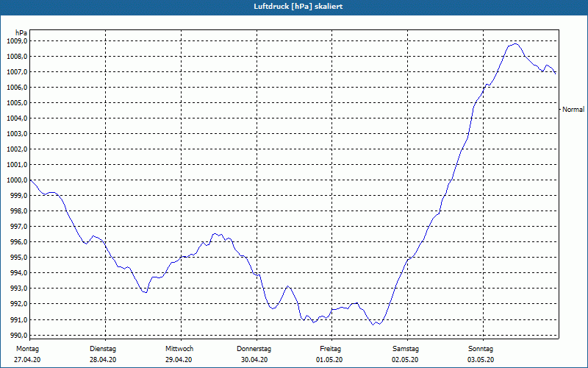Click the 996,0 axis value

18,242
